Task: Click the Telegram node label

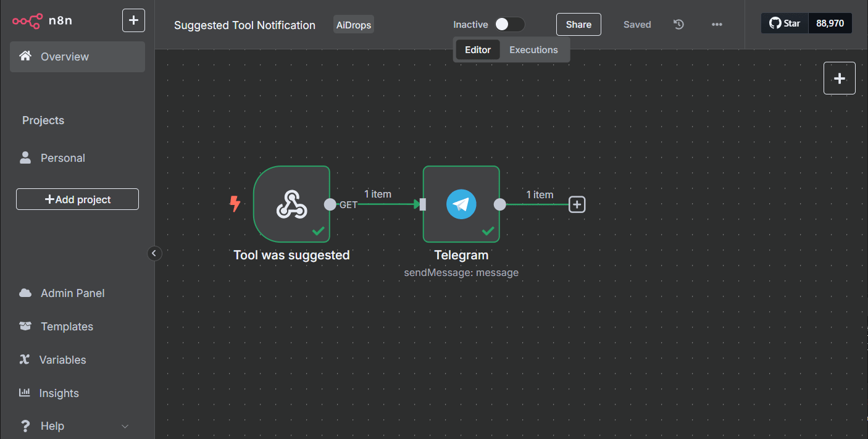Action: click(461, 255)
